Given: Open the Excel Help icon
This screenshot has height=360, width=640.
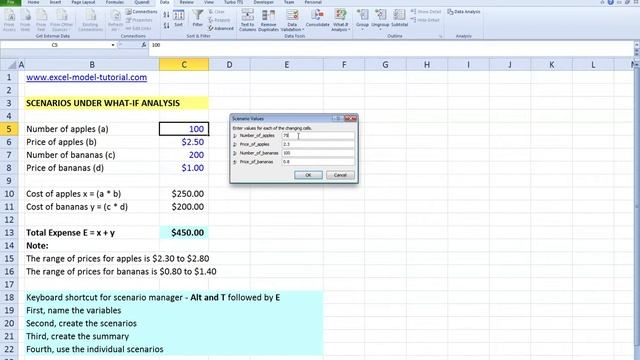Looking at the screenshot, I should [x=611, y=2].
